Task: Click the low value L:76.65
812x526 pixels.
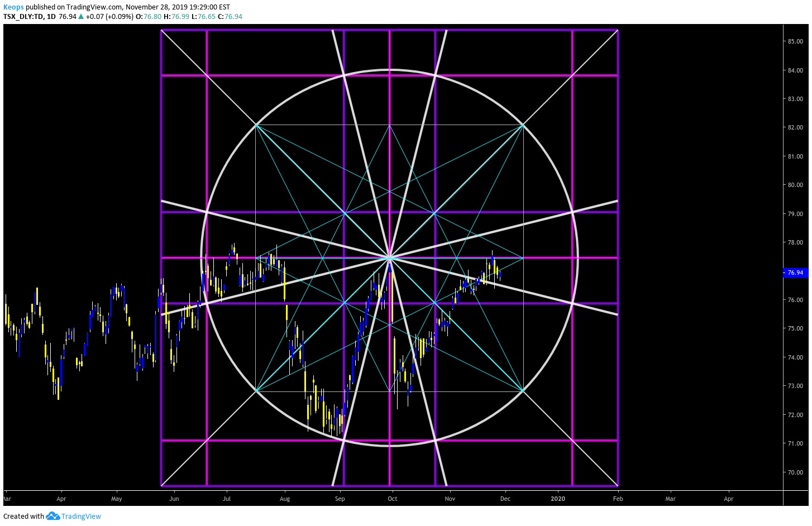Action: (203, 17)
